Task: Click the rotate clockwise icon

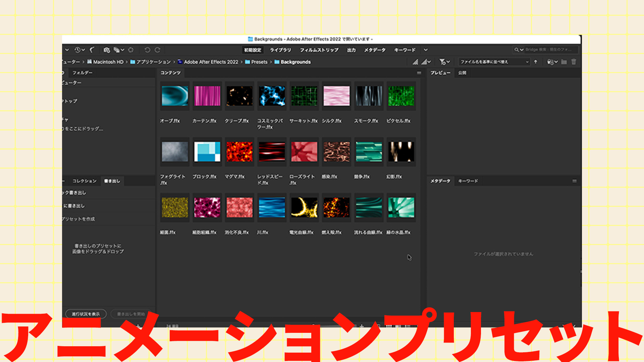Action: point(158,50)
